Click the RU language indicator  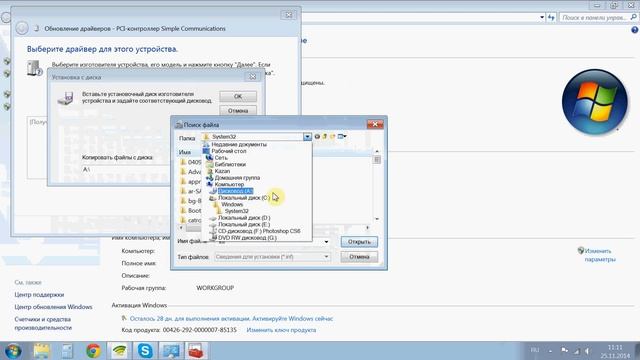pyautogui.click(x=535, y=350)
